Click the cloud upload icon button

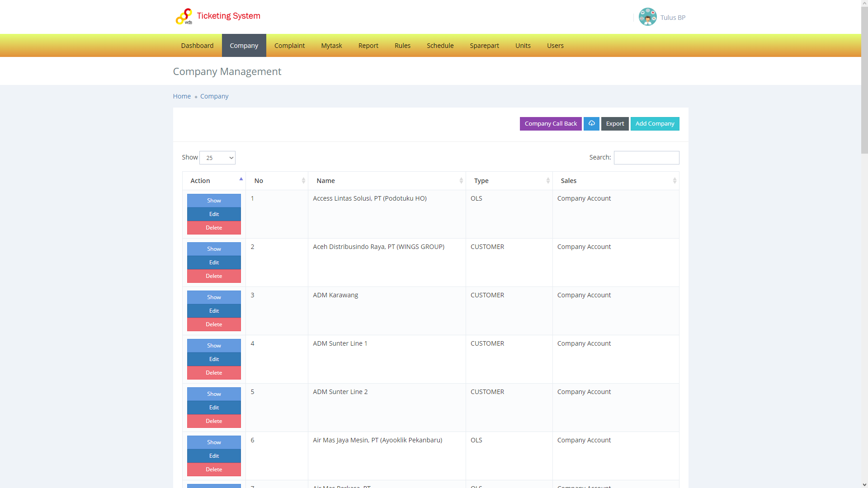tap(591, 124)
